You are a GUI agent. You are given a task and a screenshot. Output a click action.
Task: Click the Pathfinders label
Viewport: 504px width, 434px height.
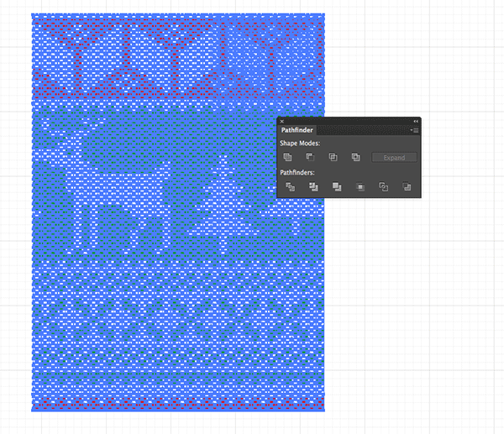(297, 172)
